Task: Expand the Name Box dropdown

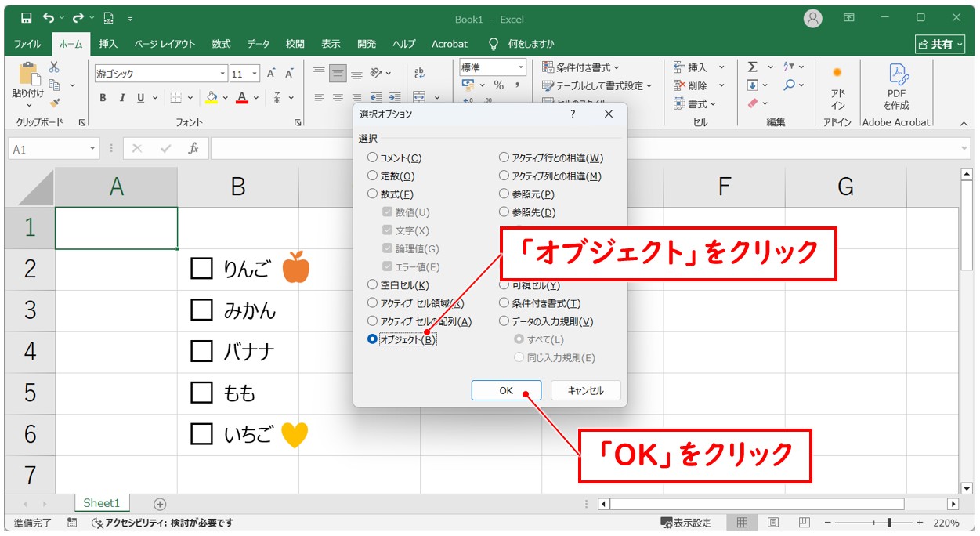Action: point(93,149)
